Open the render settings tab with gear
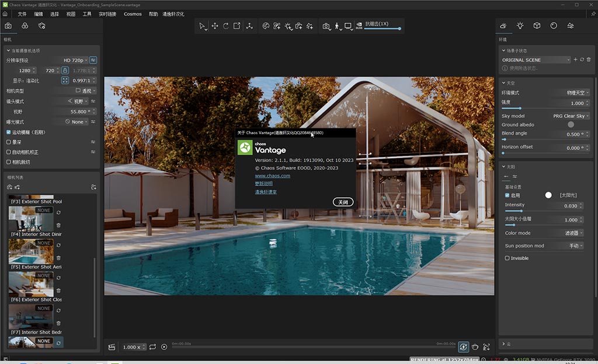The height and width of the screenshot is (364, 598). point(41,26)
